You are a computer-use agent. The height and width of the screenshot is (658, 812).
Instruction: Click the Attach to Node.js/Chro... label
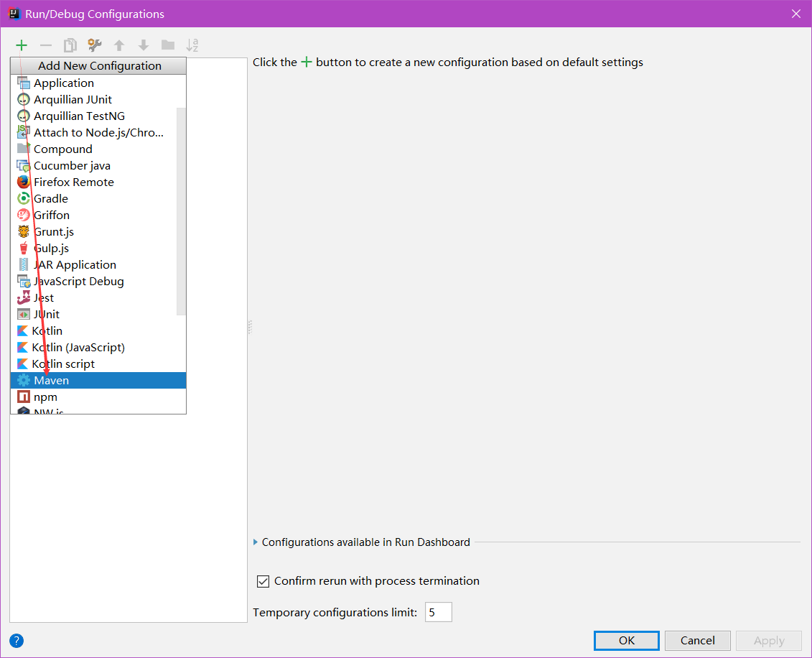[x=98, y=133]
